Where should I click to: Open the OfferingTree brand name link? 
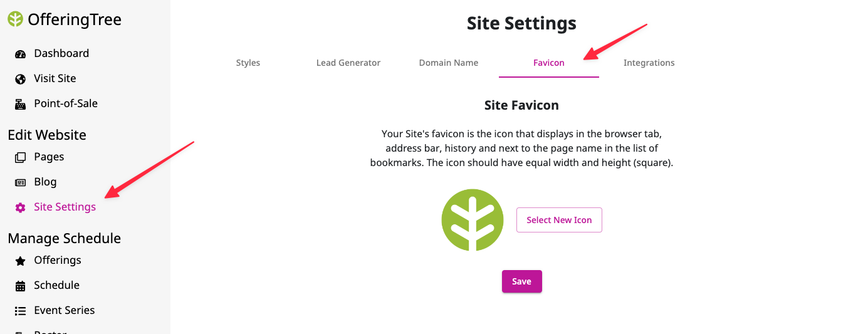(x=75, y=19)
